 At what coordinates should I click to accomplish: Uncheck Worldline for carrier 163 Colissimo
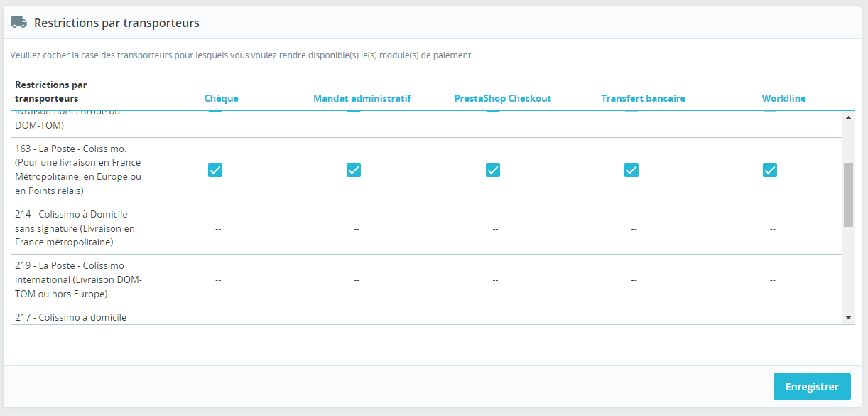tap(769, 170)
